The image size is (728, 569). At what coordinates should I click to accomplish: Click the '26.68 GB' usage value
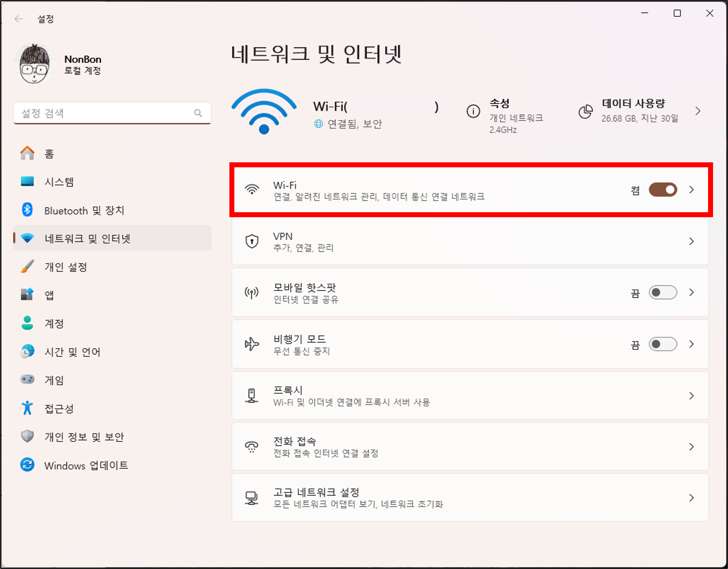pos(619,118)
